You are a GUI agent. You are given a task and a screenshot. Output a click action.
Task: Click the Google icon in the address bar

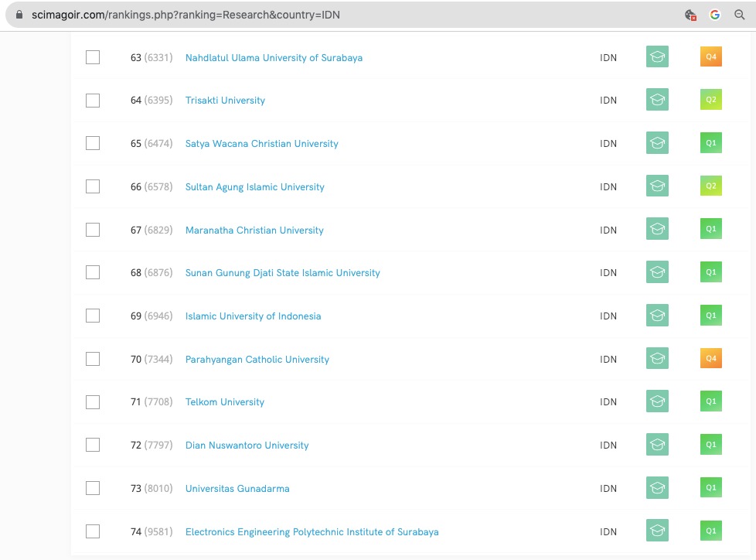(715, 15)
